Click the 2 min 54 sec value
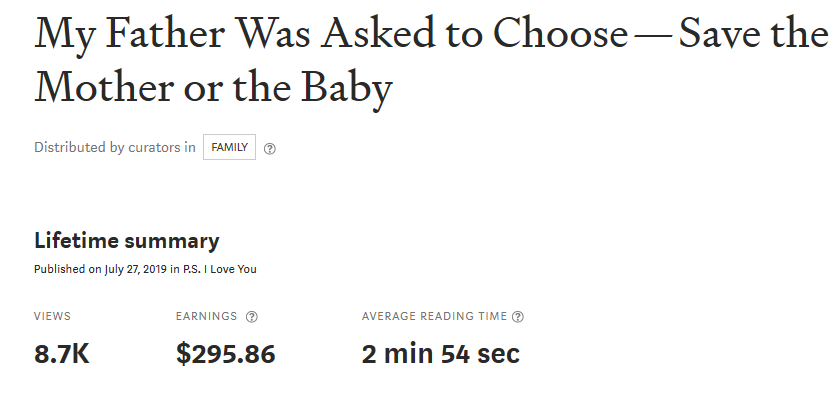Viewport: 840px width, 399px height. [x=440, y=355]
